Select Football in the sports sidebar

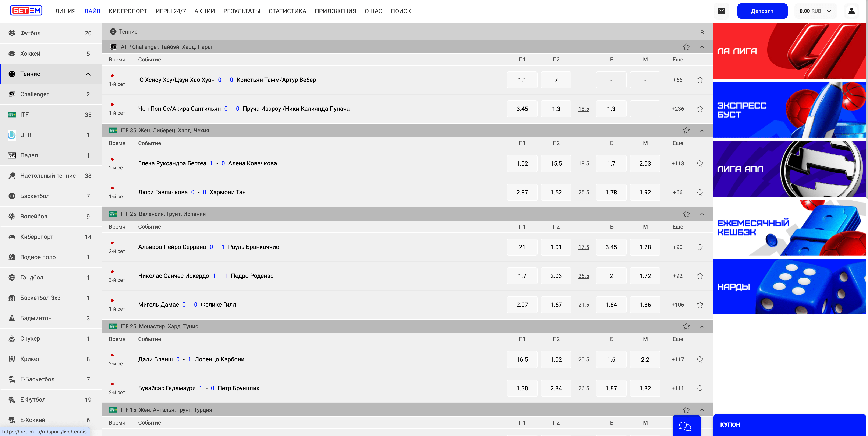click(30, 33)
